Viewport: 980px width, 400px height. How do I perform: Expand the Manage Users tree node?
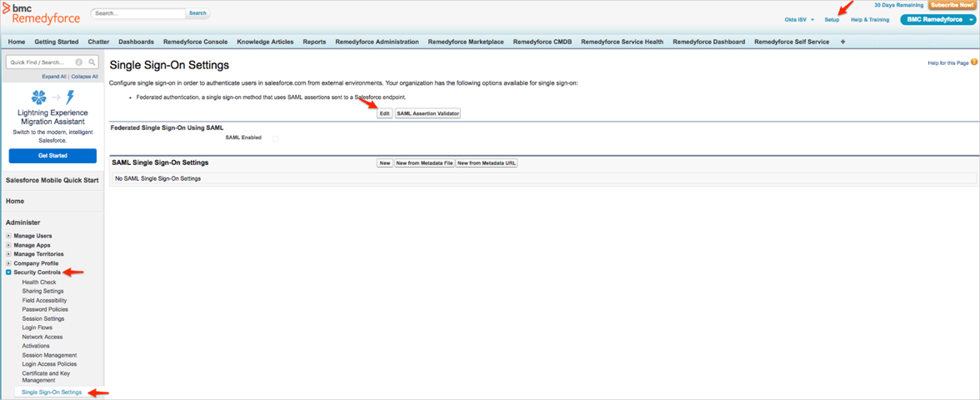point(9,236)
